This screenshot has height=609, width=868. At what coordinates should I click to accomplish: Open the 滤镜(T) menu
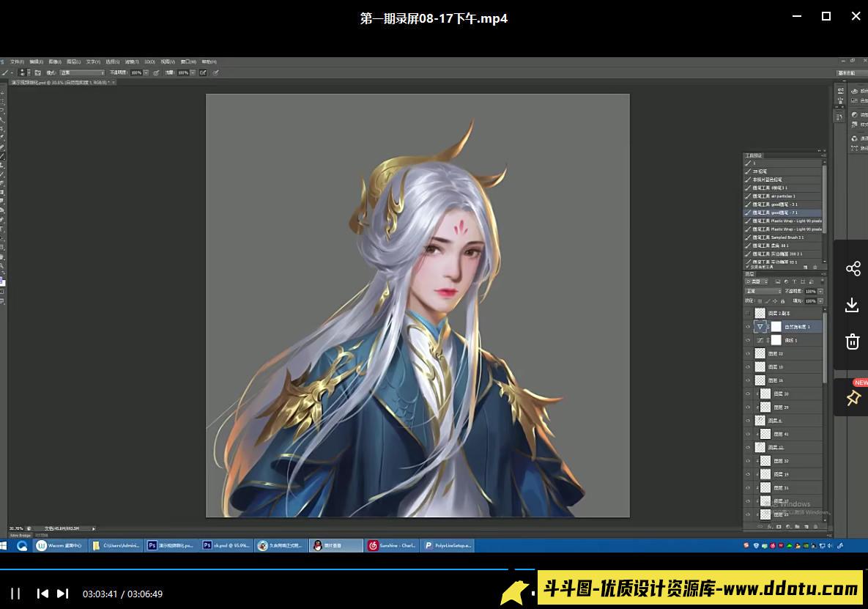(132, 62)
